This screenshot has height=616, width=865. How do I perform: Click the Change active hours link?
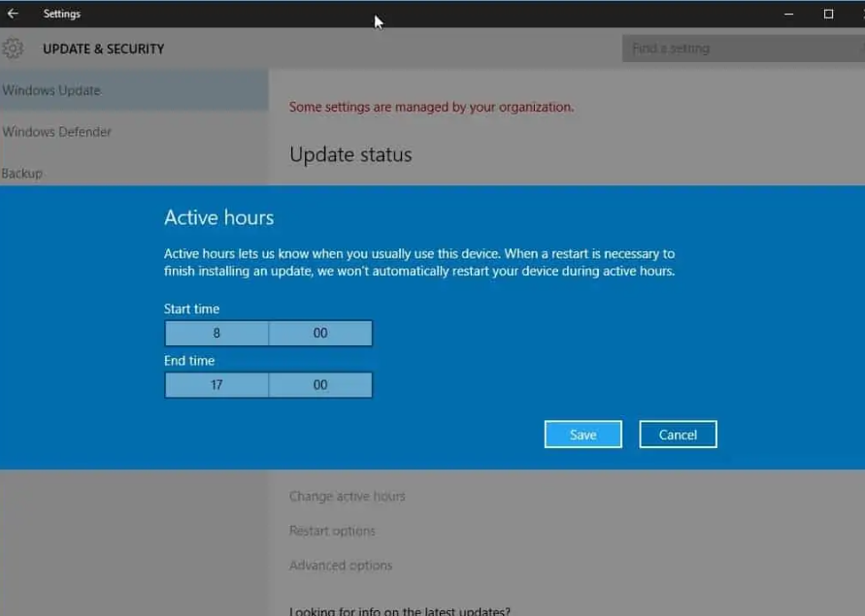click(347, 497)
